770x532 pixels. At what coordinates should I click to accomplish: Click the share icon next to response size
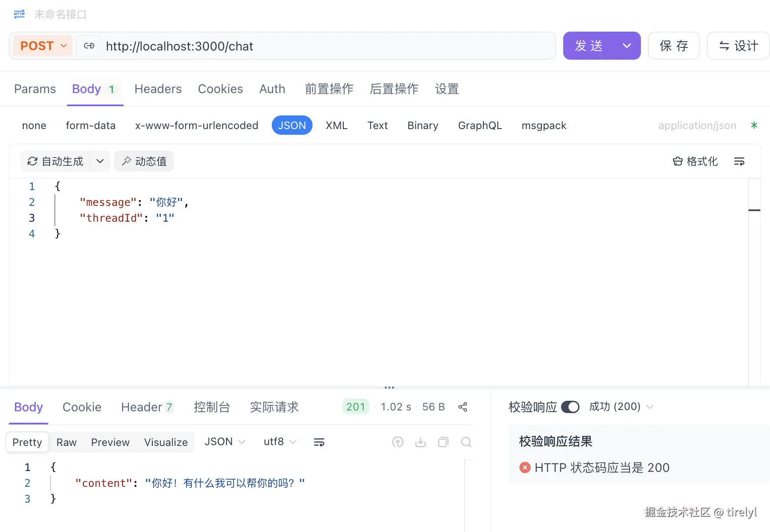point(463,407)
